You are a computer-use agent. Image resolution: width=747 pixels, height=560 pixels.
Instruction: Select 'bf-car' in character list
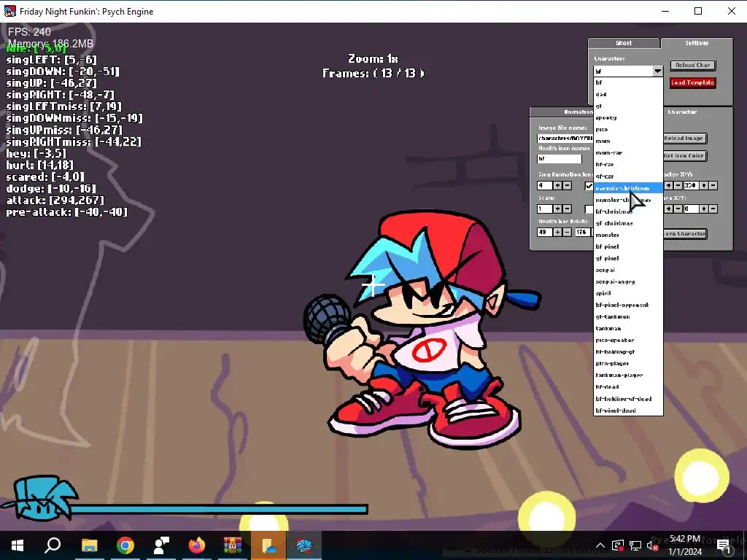click(628, 164)
